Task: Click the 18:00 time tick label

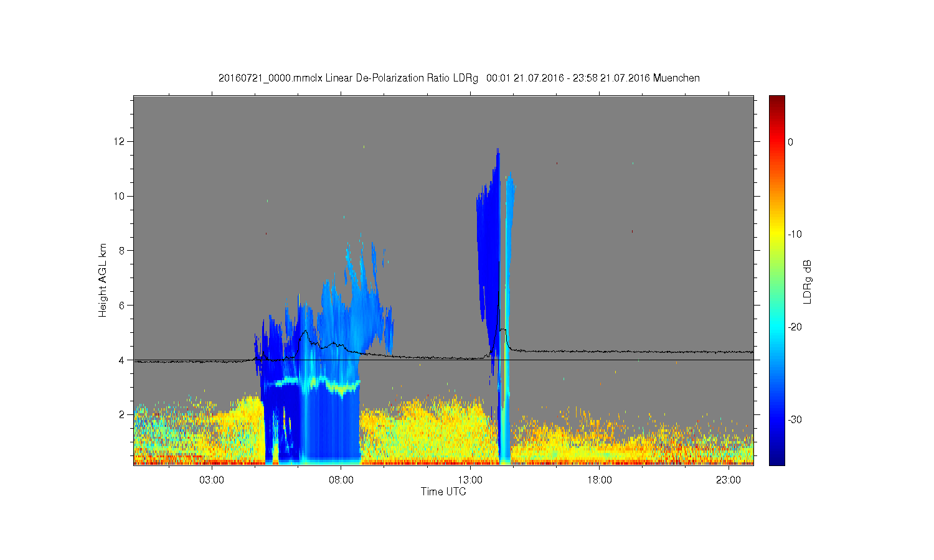Action: [x=600, y=480]
